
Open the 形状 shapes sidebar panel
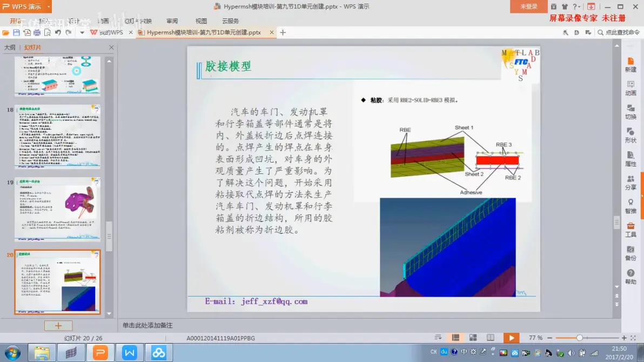630,136
